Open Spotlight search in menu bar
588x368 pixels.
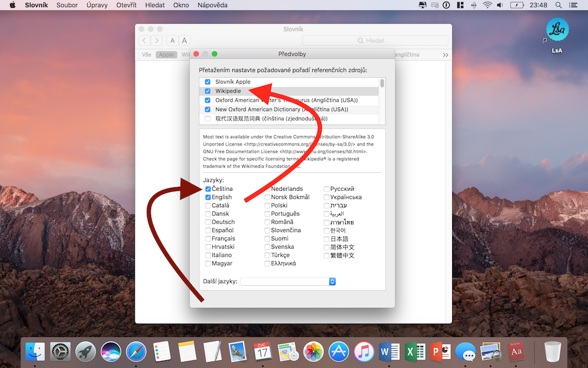[559, 5]
